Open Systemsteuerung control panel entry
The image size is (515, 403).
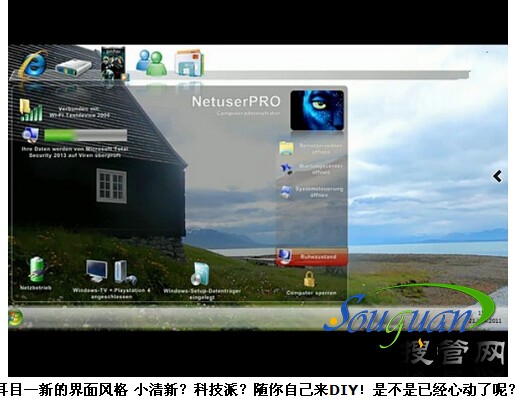(311, 192)
